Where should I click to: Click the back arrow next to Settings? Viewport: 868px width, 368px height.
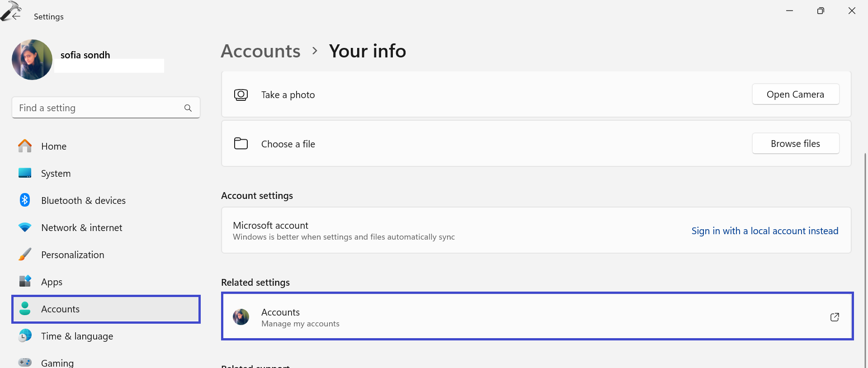coord(16,16)
